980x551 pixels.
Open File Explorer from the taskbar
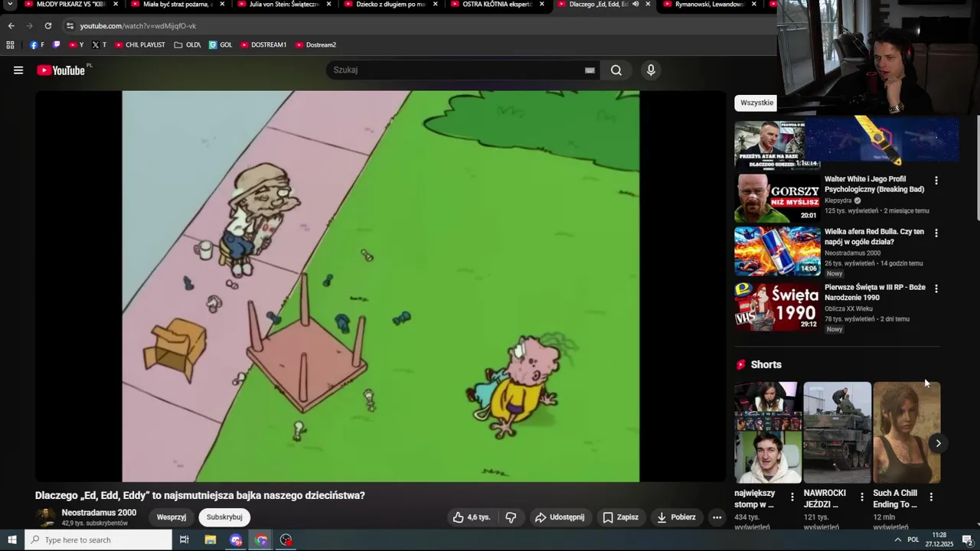(211, 540)
